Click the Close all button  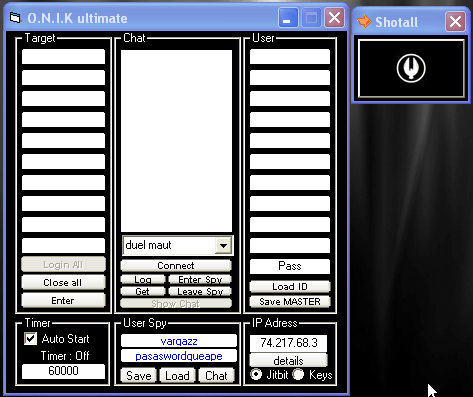(x=63, y=283)
